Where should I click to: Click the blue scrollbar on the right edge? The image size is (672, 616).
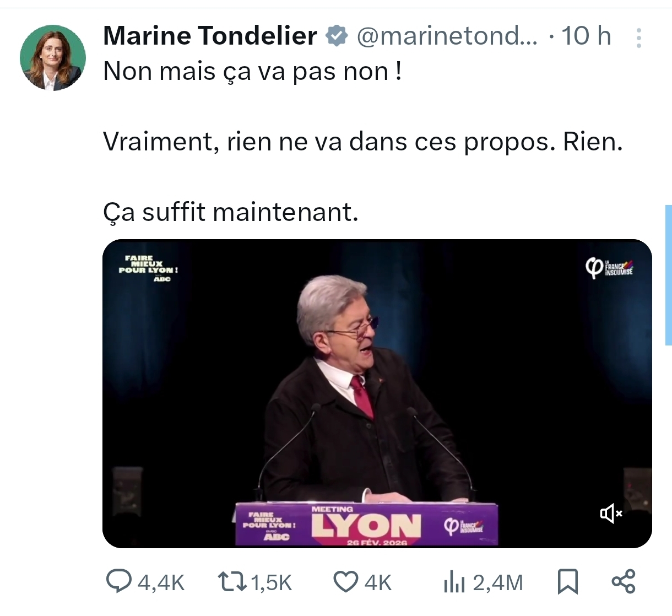669,275
